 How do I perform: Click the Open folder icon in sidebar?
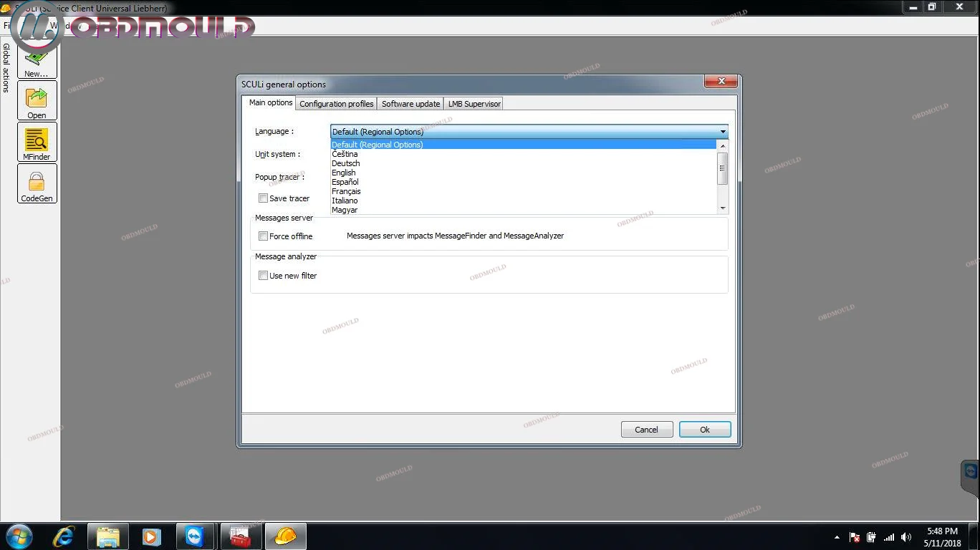point(37,101)
